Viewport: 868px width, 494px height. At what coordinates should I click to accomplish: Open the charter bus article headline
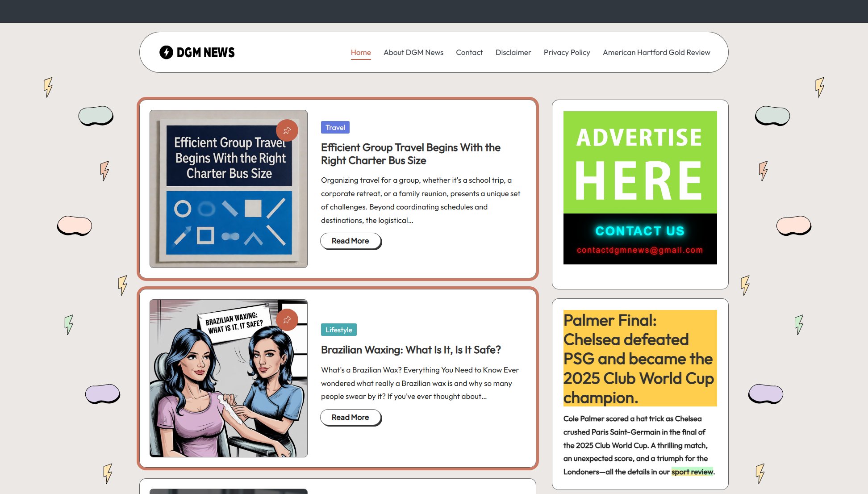click(x=410, y=154)
